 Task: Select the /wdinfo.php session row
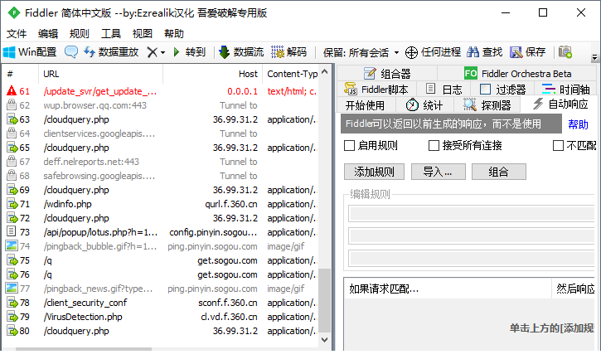161,204
